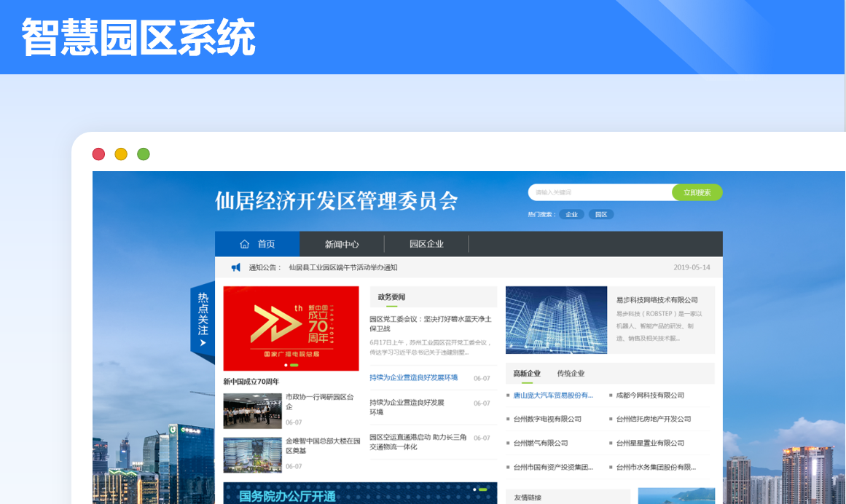The image size is (846, 504).
Task: Click the yellow window dot
Action: pos(121,154)
